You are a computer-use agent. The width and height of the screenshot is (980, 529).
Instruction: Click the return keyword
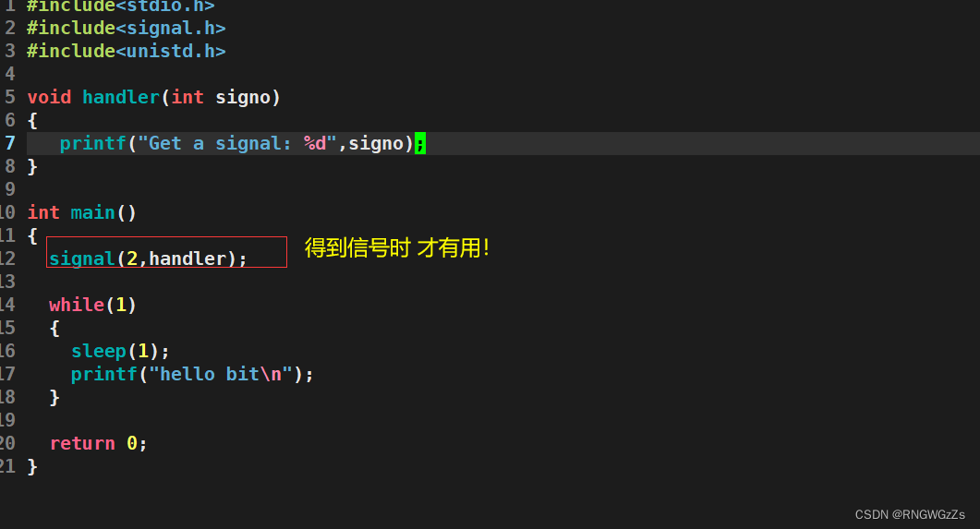82,443
